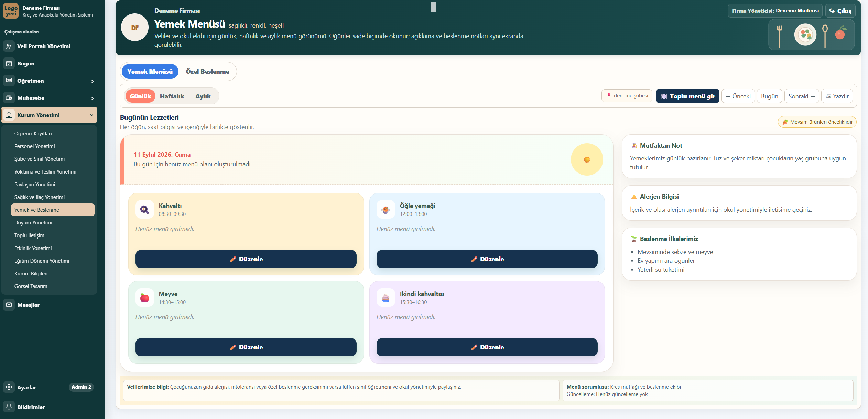Click the Çıkış logout button
The image size is (868, 419).
(x=840, y=11)
